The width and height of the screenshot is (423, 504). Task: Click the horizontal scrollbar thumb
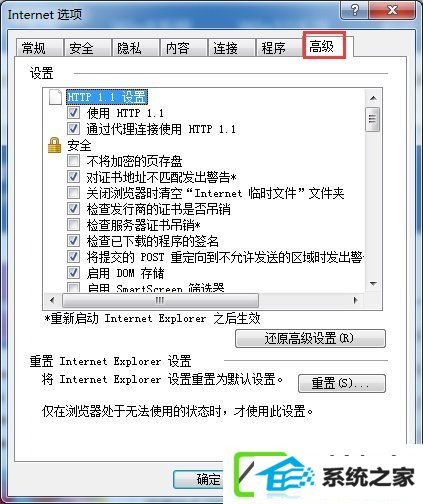[x=160, y=300]
